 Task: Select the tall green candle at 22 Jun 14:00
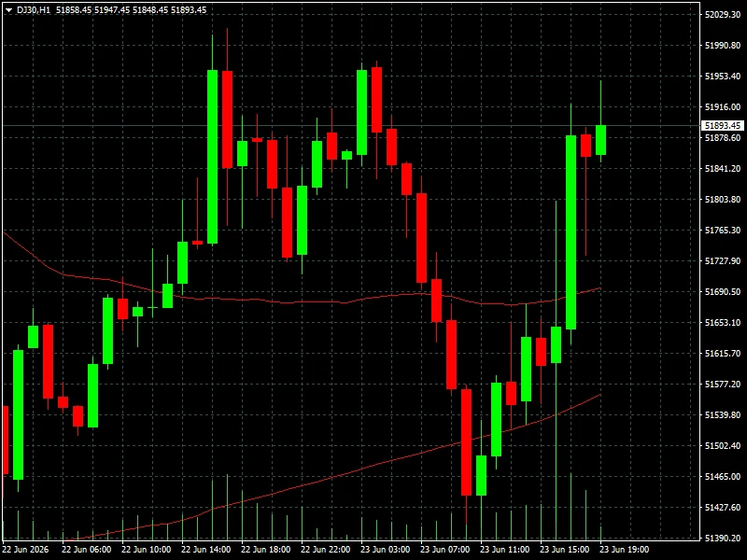[x=213, y=157]
